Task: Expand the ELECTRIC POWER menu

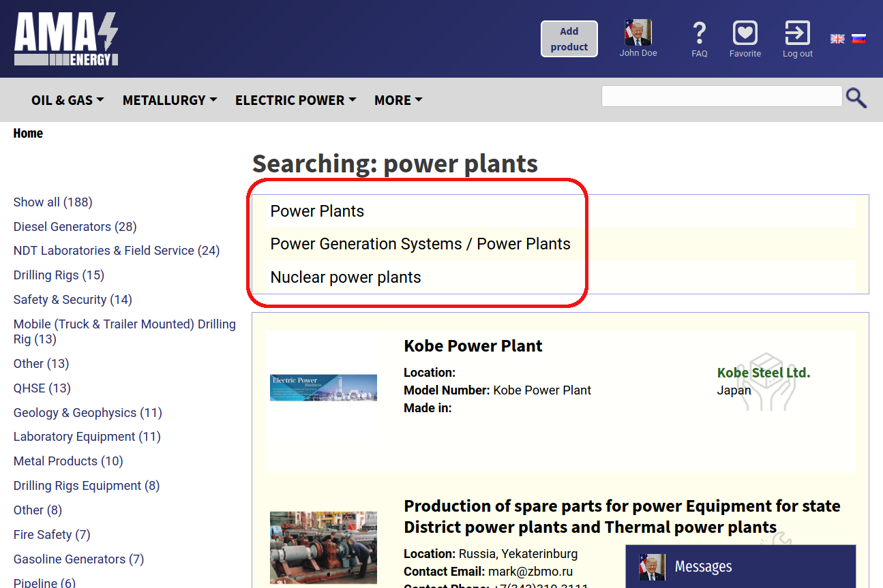Action: click(296, 100)
